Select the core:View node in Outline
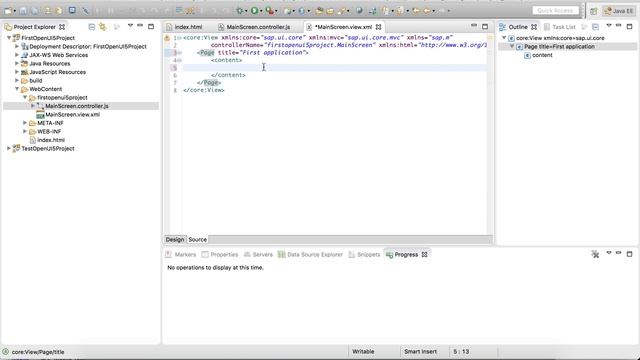Image resolution: width=640 pixels, height=360 pixels. 560,38
